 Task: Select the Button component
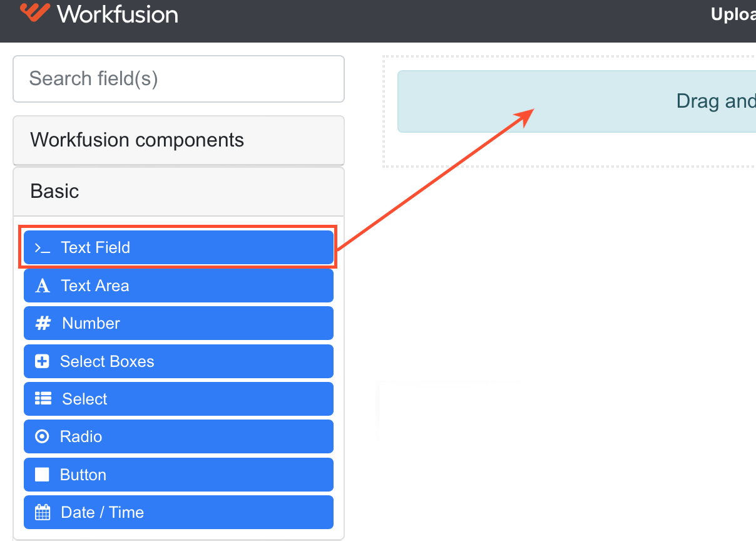178,475
